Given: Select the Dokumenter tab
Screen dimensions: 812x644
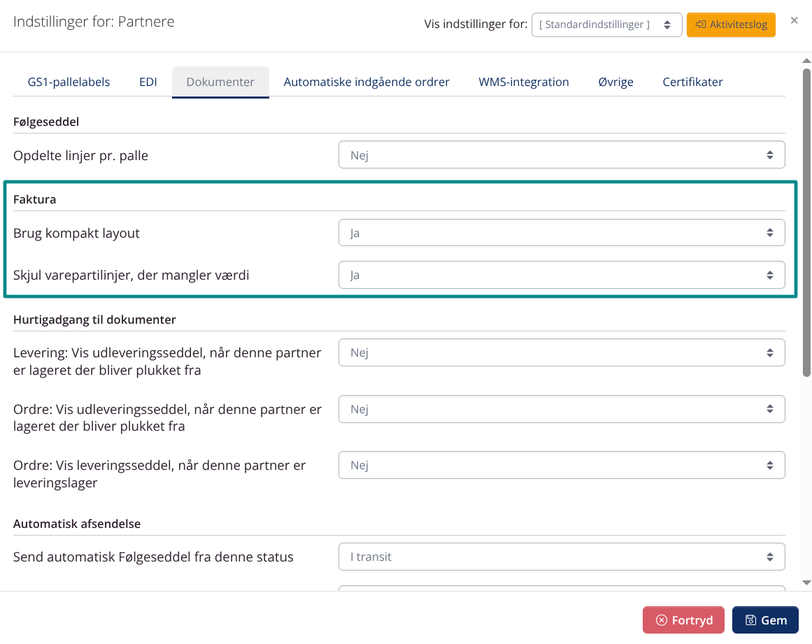Looking at the screenshot, I should click(220, 82).
